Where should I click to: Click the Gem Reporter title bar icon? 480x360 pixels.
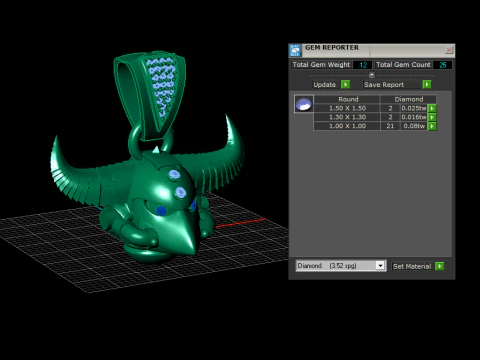295,50
